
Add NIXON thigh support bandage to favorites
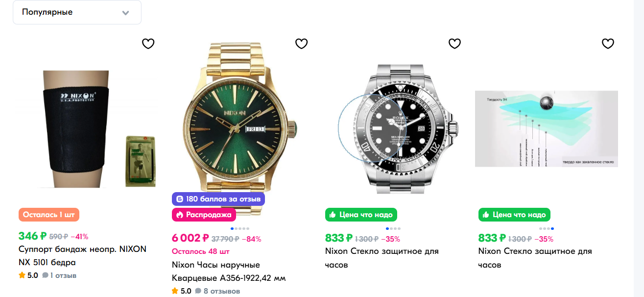(x=148, y=44)
